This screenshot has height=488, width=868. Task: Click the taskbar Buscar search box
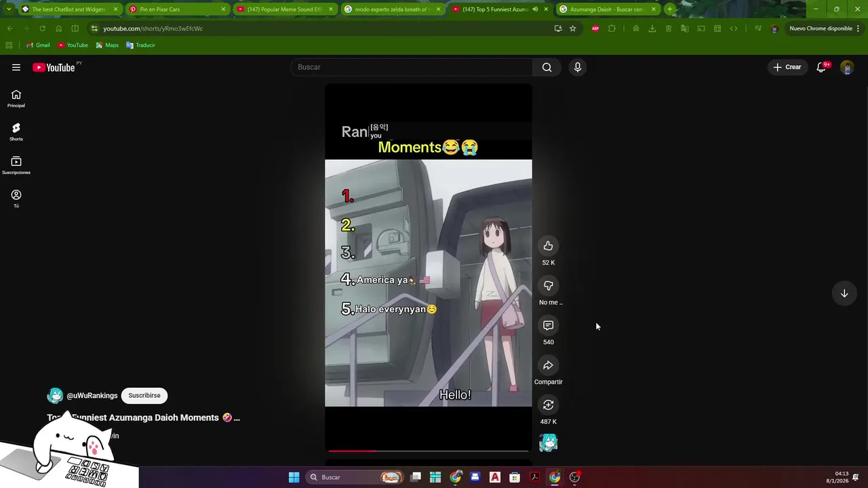coord(355,477)
